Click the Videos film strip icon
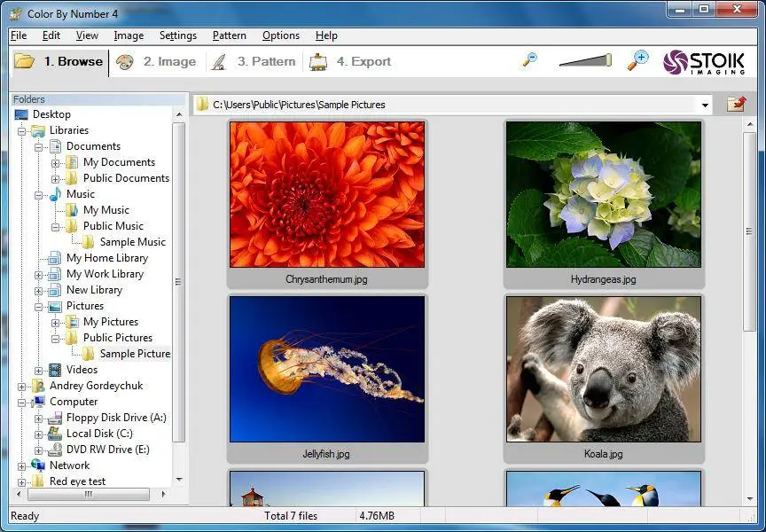Image resolution: width=766 pixels, height=532 pixels. click(55, 370)
